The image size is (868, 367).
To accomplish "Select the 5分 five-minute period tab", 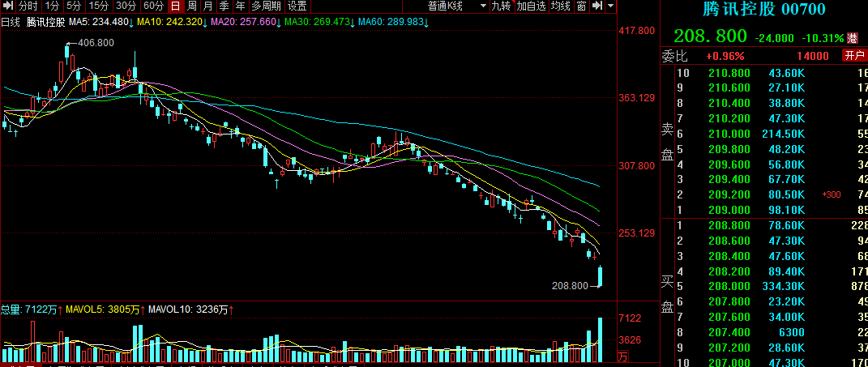I will (74, 6).
